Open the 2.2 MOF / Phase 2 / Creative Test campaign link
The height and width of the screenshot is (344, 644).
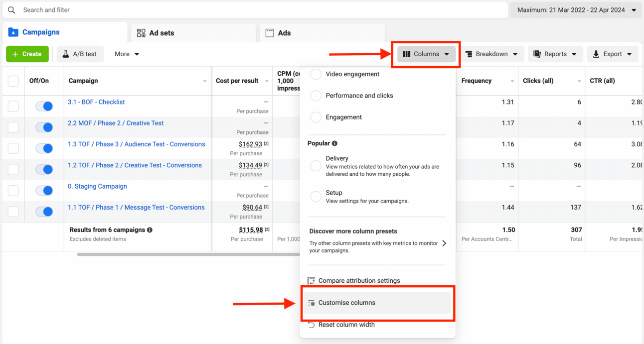tap(116, 123)
